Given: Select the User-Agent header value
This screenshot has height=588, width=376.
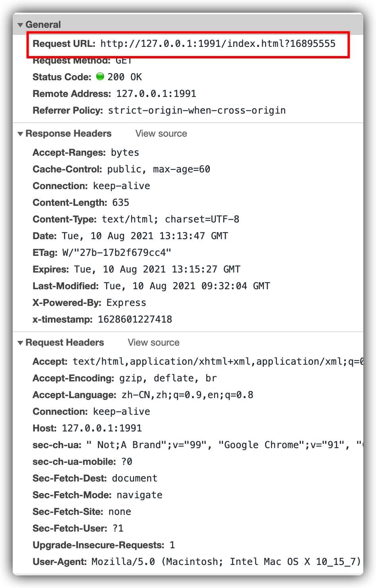Looking at the screenshot, I should tap(226, 562).
